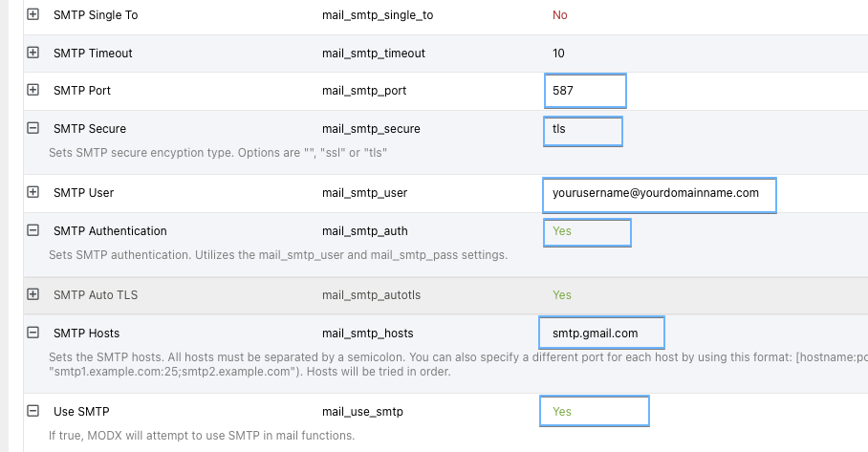Click the smtp.gmail.com hosts field
Viewport: 868px width, 452px height.
point(600,334)
